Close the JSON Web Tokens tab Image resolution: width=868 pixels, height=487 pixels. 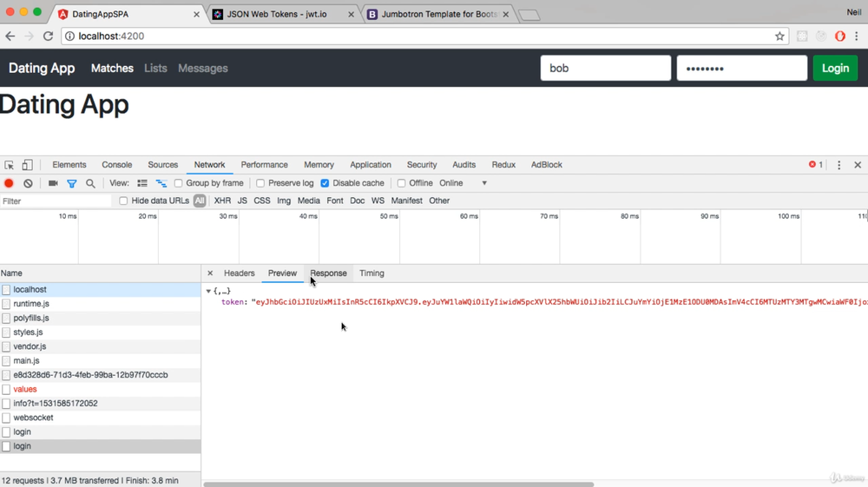pos(351,15)
